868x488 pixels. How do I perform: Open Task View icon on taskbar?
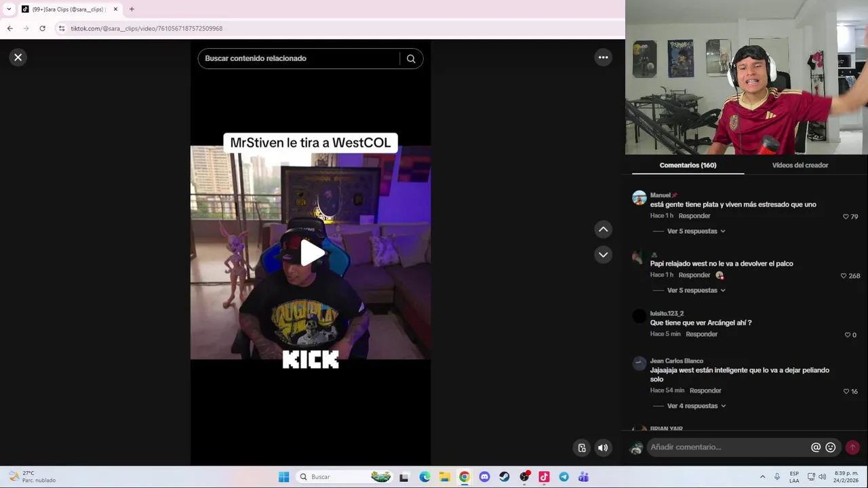coord(404,477)
